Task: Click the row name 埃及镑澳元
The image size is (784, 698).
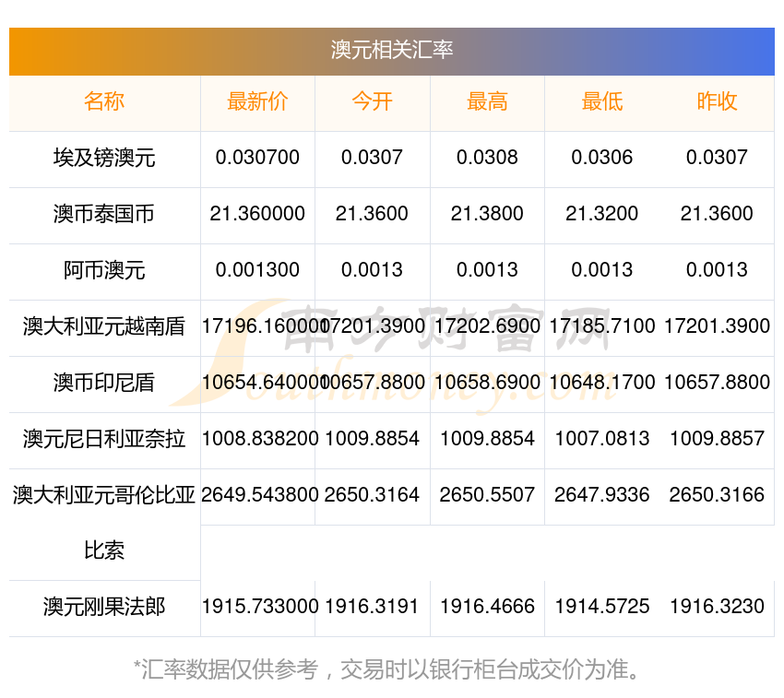Action: click(104, 158)
